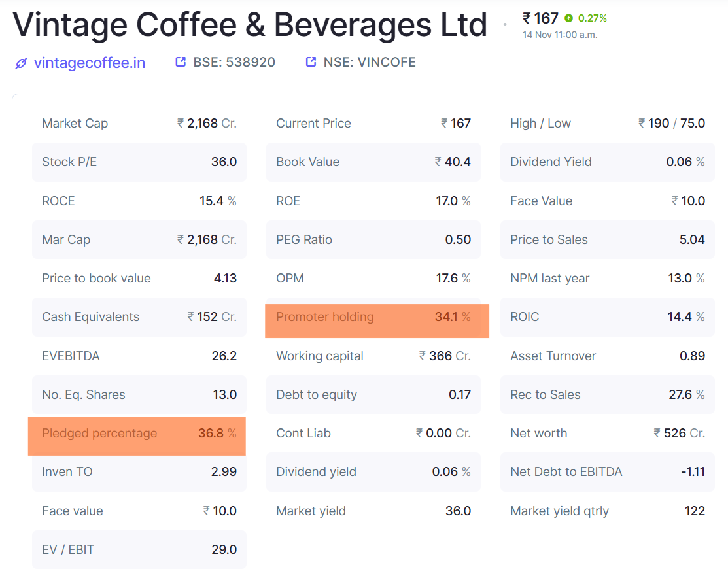Select the Mar Cap row
The width and height of the screenshot is (728, 580).
tap(139, 239)
